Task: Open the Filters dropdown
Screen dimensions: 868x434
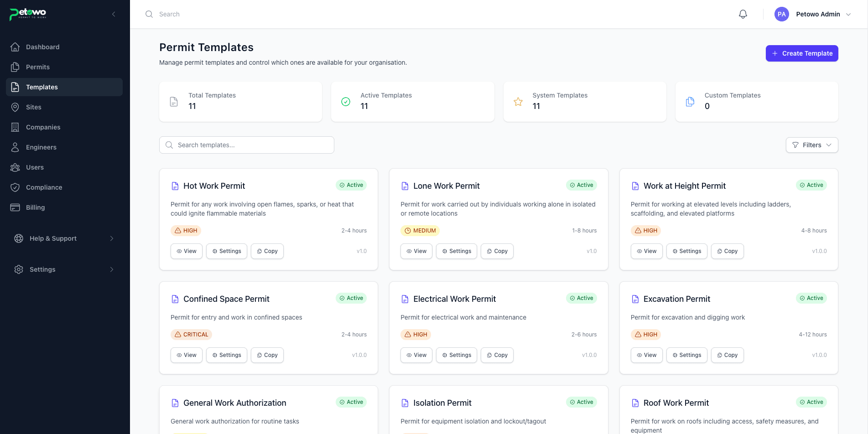Action: pos(811,145)
